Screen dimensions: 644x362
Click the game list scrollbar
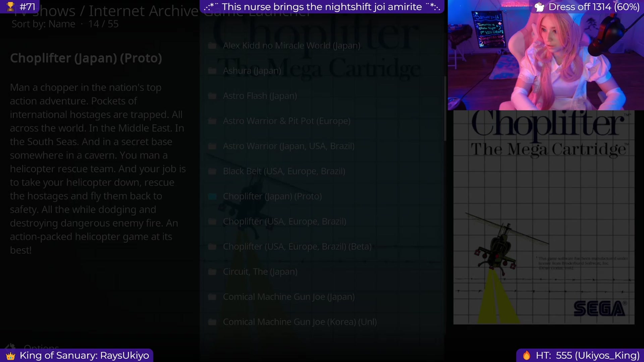(x=445, y=109)
